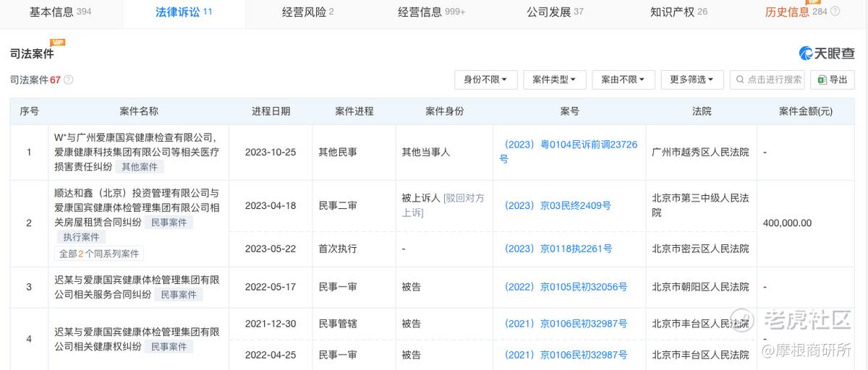This screenshot has height=370, width=868.
Task: Open the 迟某 相关服务合同纠纷 case name
Action: click(137, 287)
